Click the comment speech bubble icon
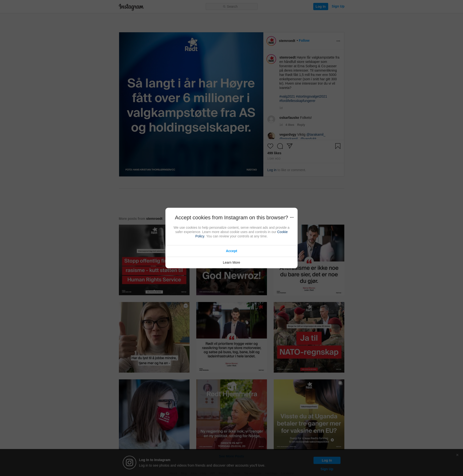The height and width of the screenshot is (476, 463). (280, 146)
